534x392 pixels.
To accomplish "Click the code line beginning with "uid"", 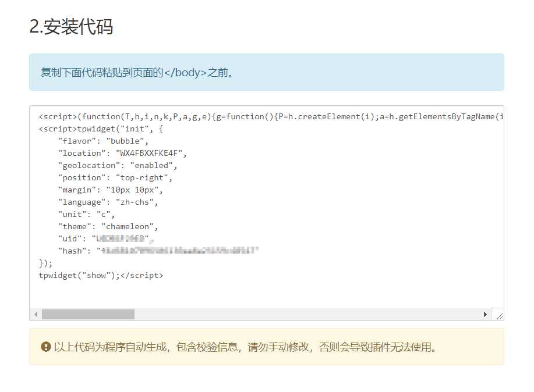I will click(106, 239).
